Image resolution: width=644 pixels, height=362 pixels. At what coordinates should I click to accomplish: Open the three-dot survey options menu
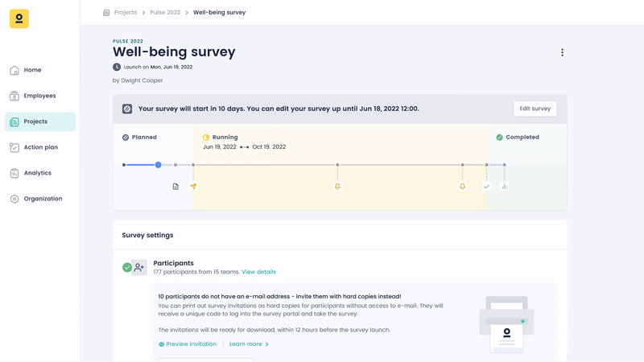(x=562, y=52)
